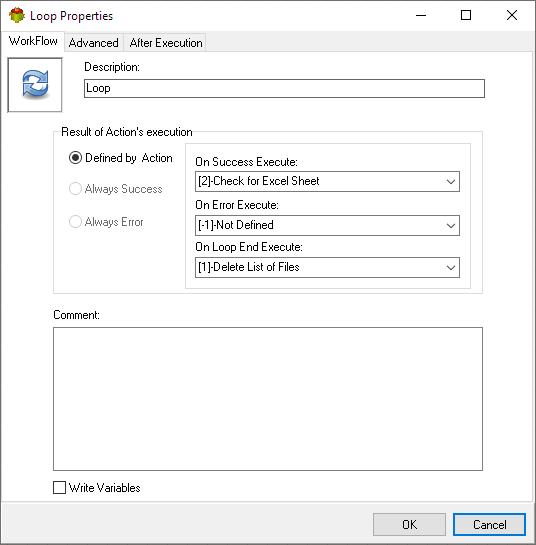Viewport: 536px width, 545px height.
Task: Open the Advanced tab
Action: coord(94,43)
